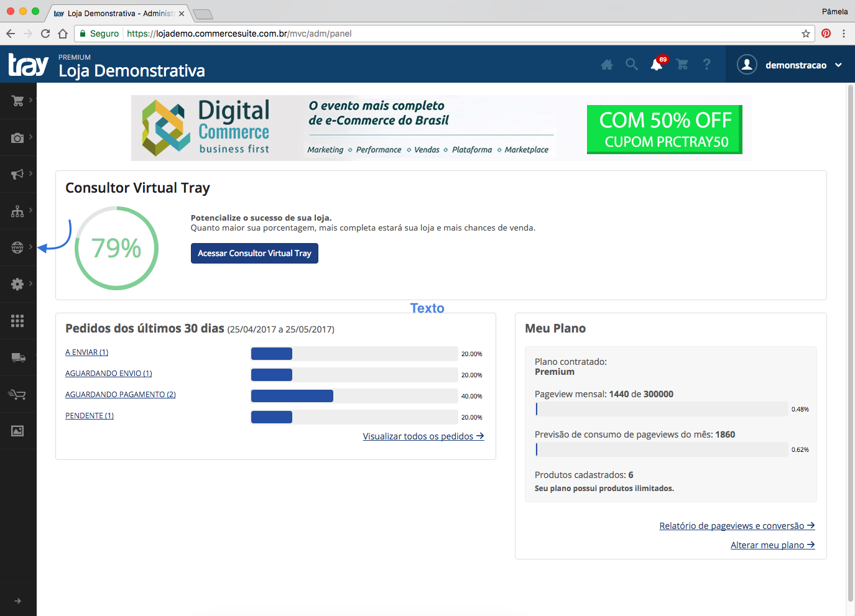Click the home icon in header

[607, 64]
